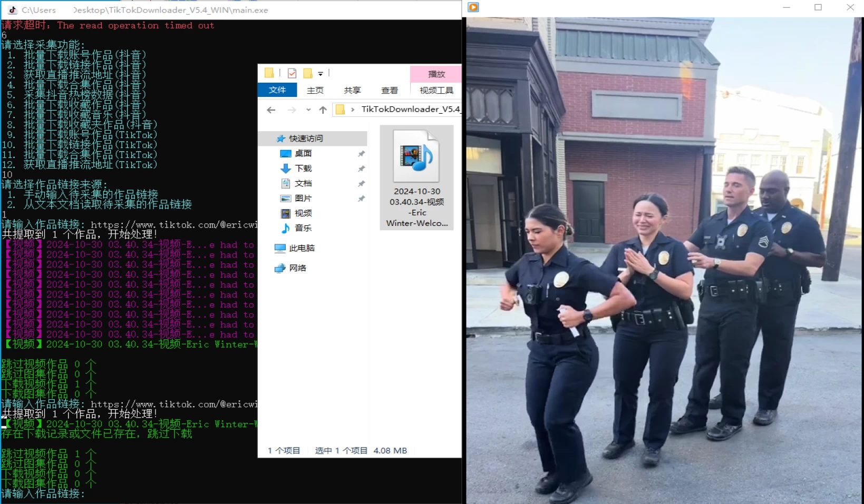The image size is (864, 504).
Task: Unpin 文档 using its pin icon
Action: coord(361,184)
